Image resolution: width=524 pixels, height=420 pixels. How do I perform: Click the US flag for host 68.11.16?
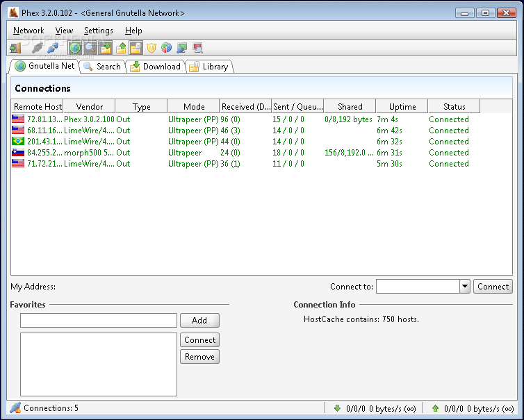18,130
